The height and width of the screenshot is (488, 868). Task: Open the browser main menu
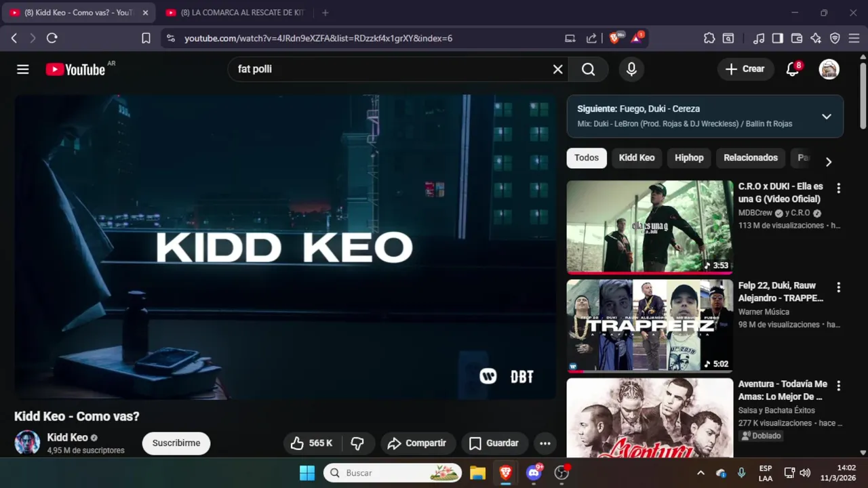click(854, 38)
